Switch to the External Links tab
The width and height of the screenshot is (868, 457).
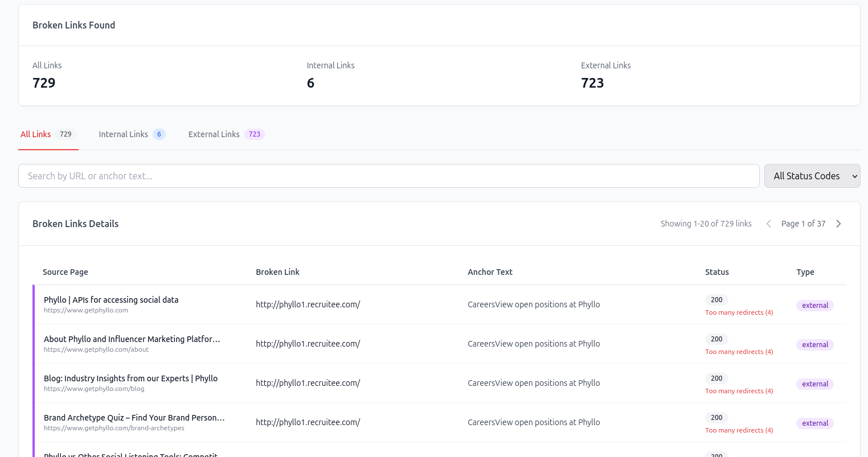(214, 134)
